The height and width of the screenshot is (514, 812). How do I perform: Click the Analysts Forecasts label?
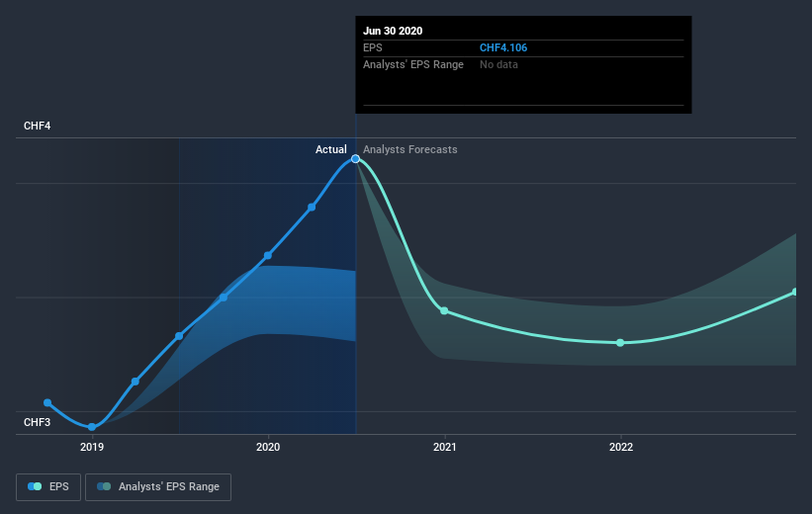(x=410, y=149)
